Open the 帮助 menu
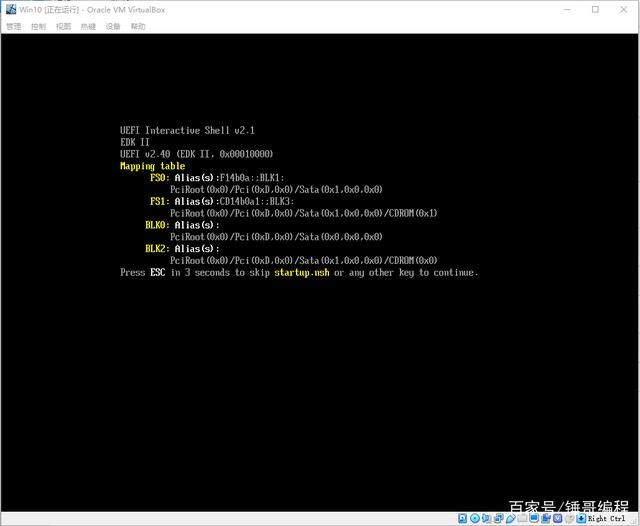This screenshot has height=526, width=640. point(138,27)
